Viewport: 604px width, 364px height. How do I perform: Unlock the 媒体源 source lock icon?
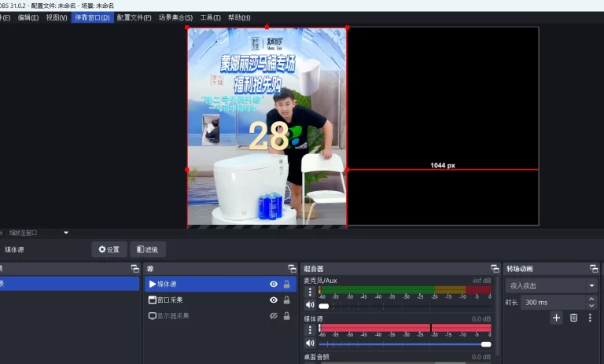(x=286, y=285)
